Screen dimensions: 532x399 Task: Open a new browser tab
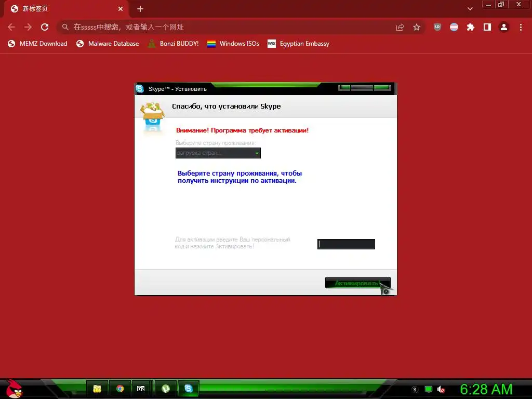(x=140, y=9)
